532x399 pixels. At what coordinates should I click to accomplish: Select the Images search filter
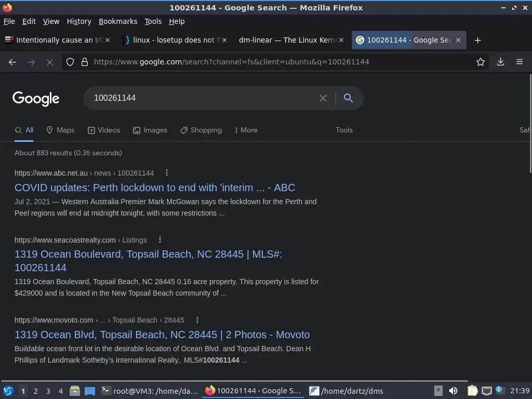(x=150, y=130)
